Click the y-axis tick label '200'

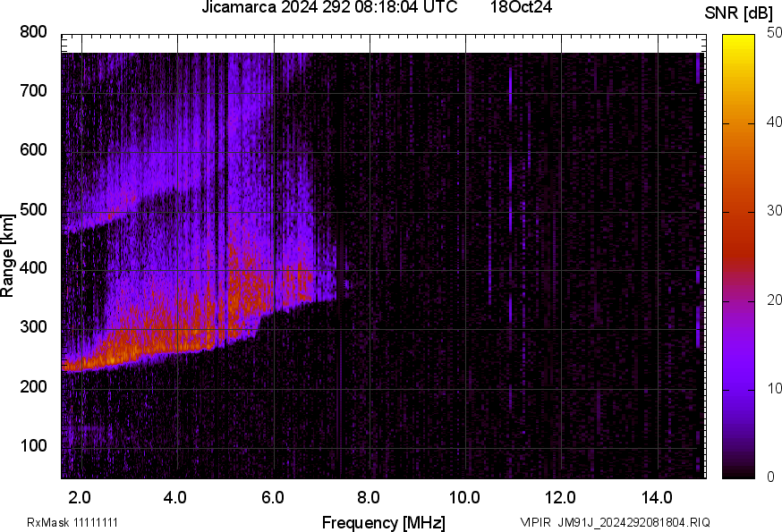[x=33, y=386]
